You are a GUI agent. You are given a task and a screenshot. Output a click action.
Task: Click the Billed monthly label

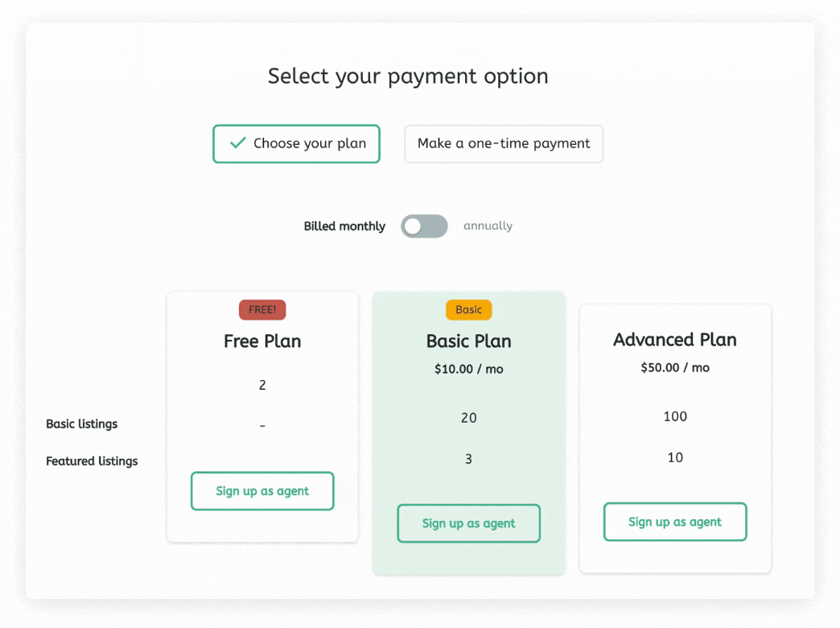[344, 226]
